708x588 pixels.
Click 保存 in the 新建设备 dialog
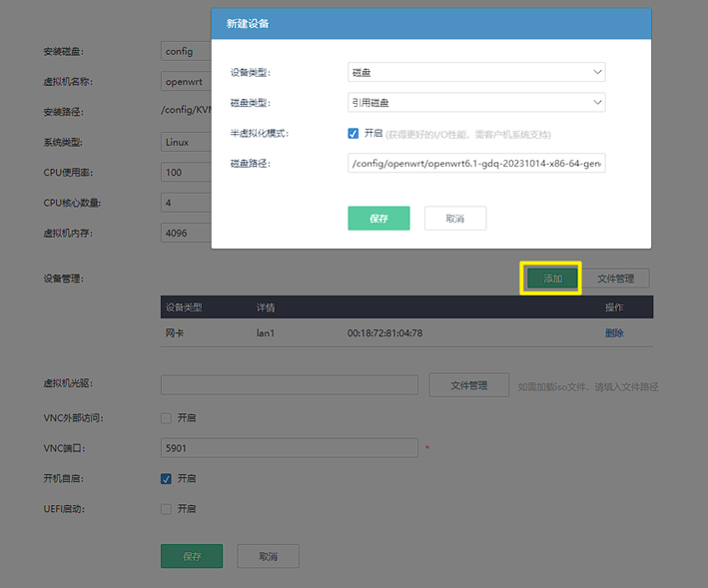[378, 219]
